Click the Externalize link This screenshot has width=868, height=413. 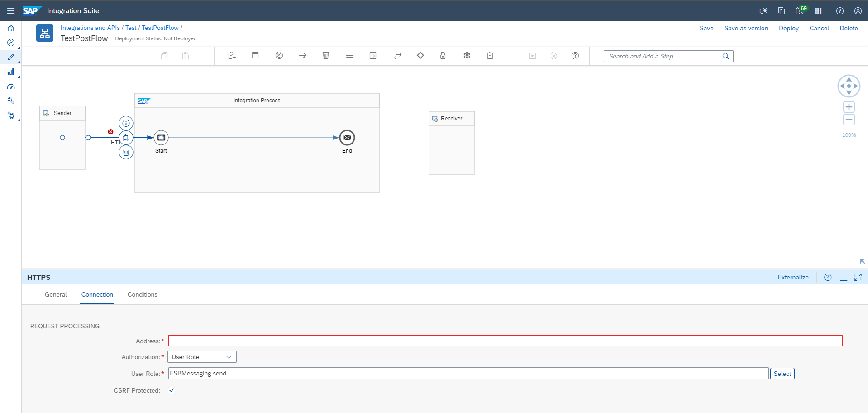793,277
